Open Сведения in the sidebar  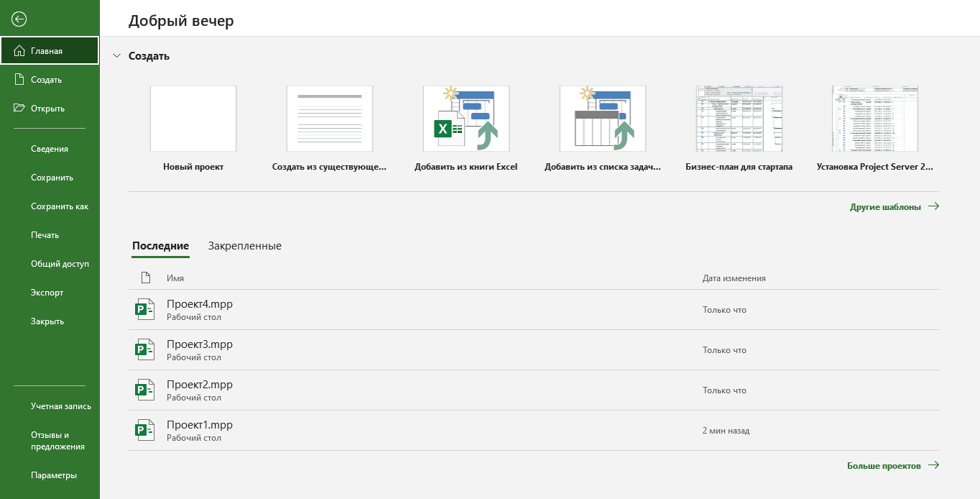click(x=50, y=149)
